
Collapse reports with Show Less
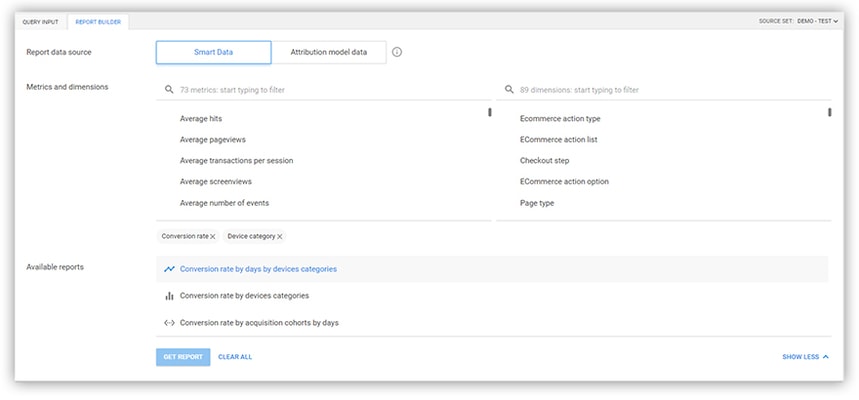805,357
